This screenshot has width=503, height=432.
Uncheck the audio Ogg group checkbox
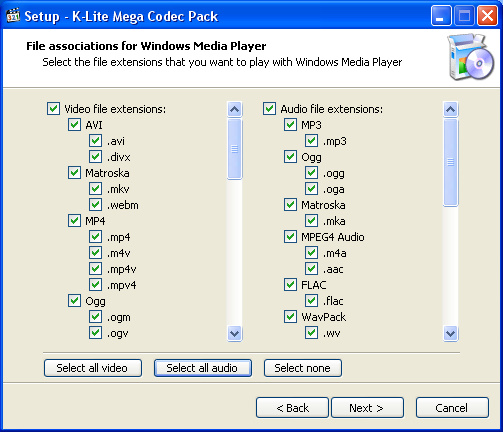click(x=290, y=157)
